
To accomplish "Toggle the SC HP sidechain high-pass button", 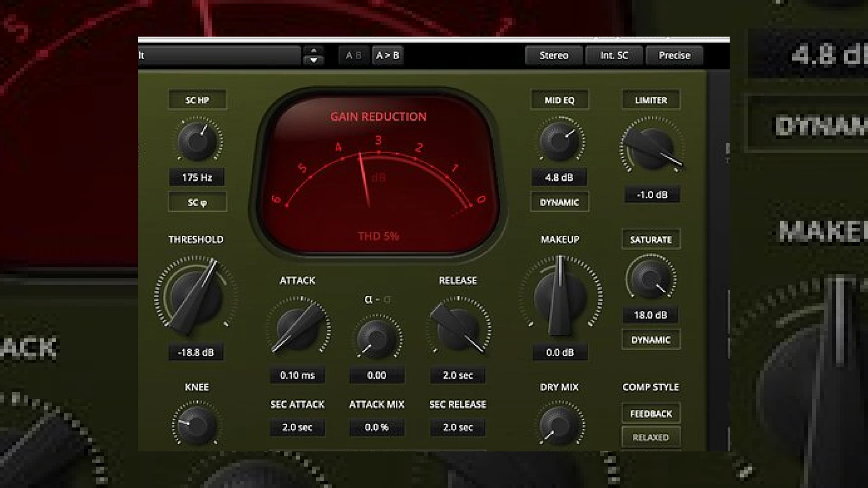I will [197, 100].
